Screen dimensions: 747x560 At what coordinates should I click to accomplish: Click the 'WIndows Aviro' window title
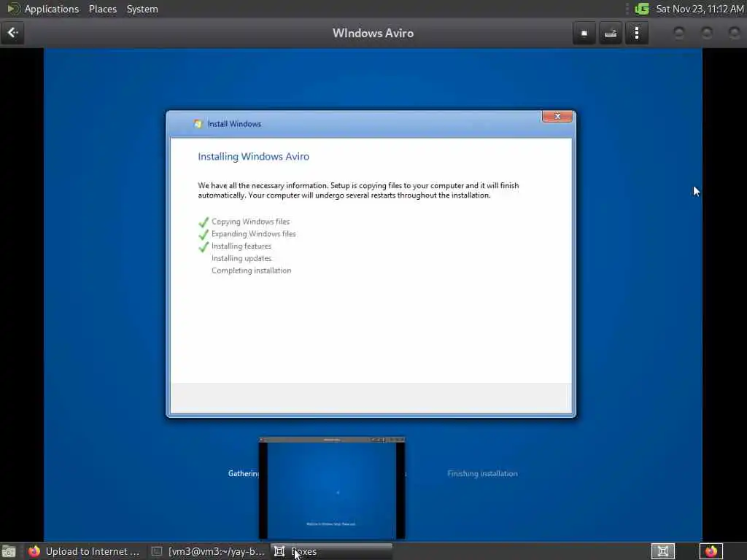tap(373, 34)
